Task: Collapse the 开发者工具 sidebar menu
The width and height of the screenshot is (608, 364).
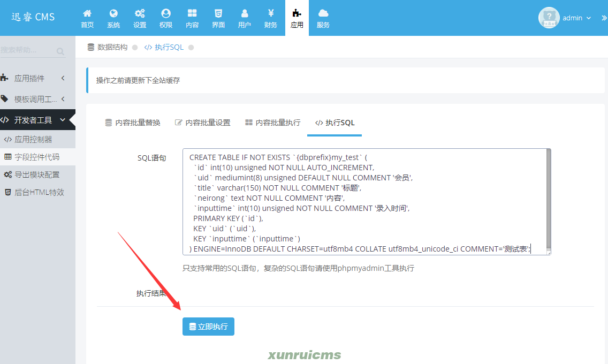Action: tap(37, 120)
